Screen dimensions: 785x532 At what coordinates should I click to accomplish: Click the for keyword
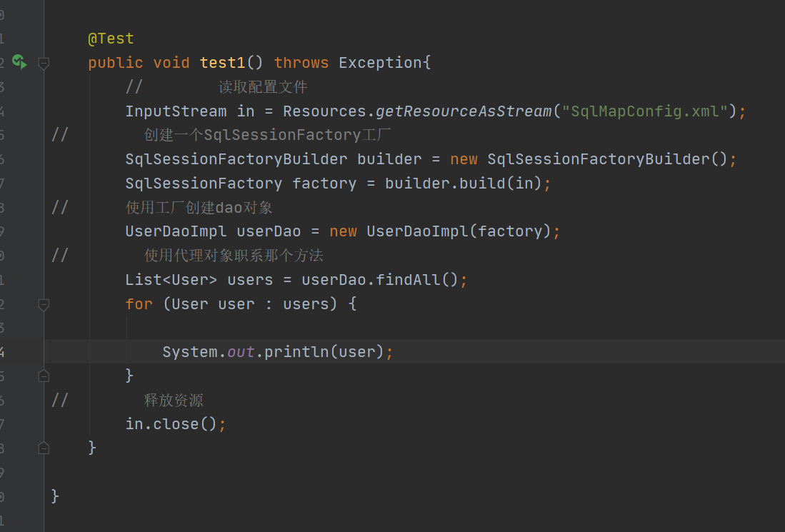pyautogui.click(x=139, y=303)
